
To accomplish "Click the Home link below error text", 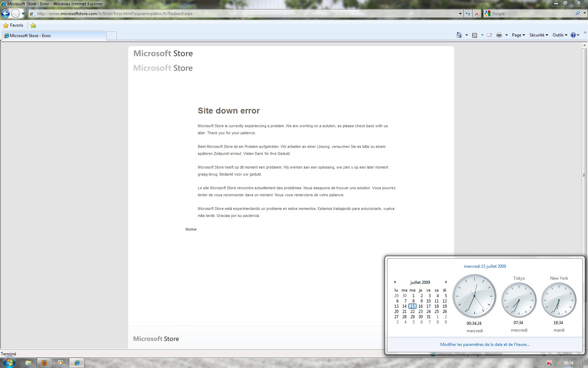I will click(191, 229).
